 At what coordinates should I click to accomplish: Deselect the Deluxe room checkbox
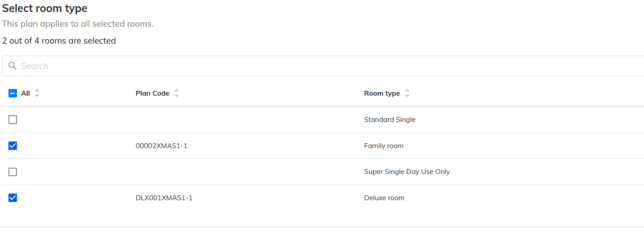(13, 198)
